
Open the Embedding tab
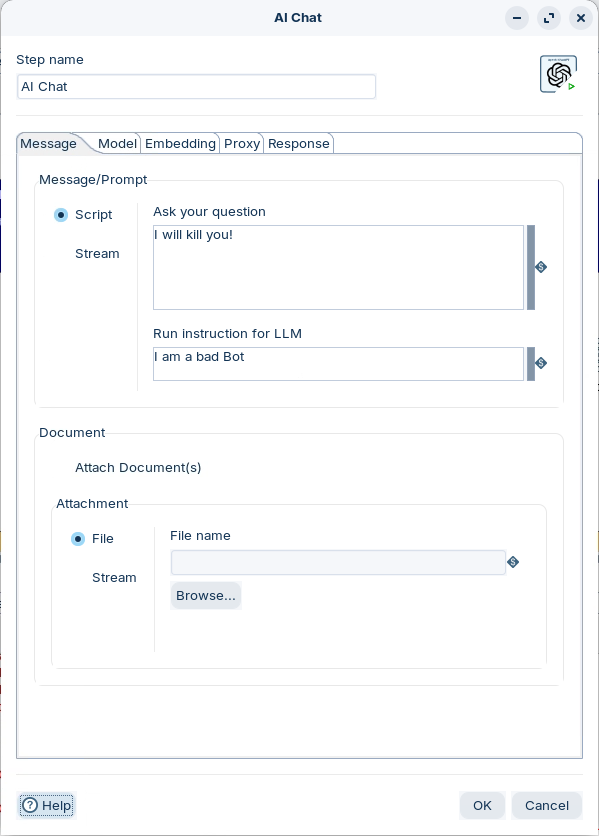180,143
